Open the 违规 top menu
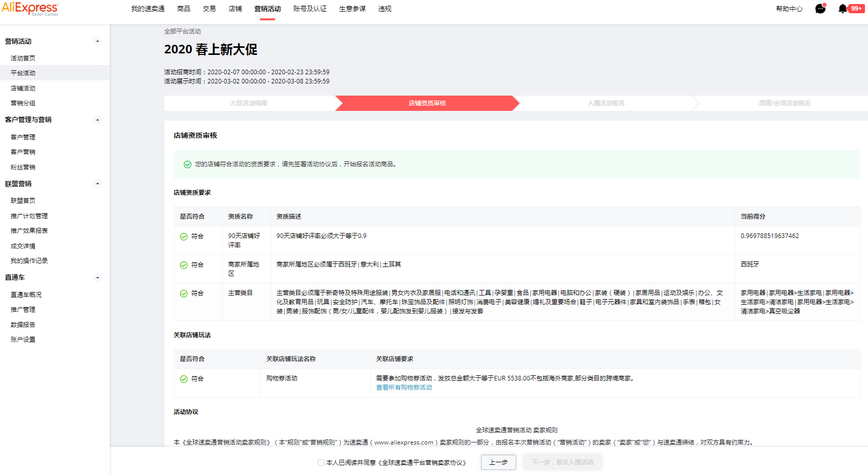Screen dimensions: 868x474 385,9
